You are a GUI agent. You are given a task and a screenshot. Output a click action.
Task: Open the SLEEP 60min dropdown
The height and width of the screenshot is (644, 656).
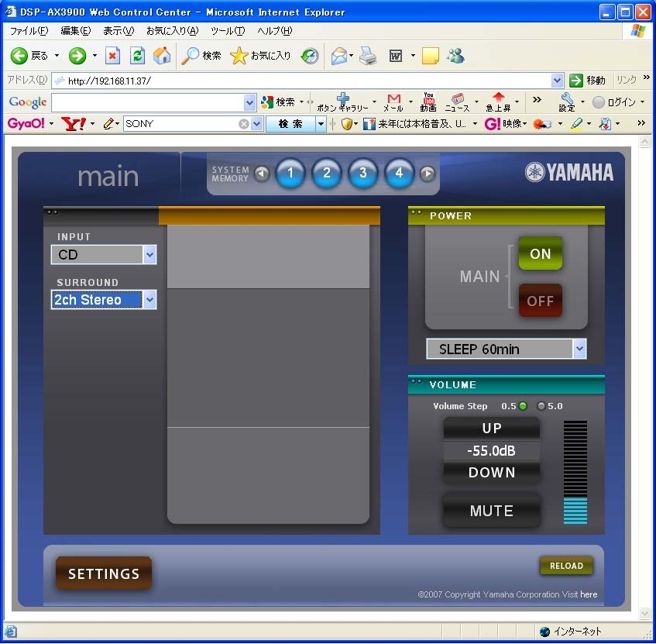pos(579,349)
